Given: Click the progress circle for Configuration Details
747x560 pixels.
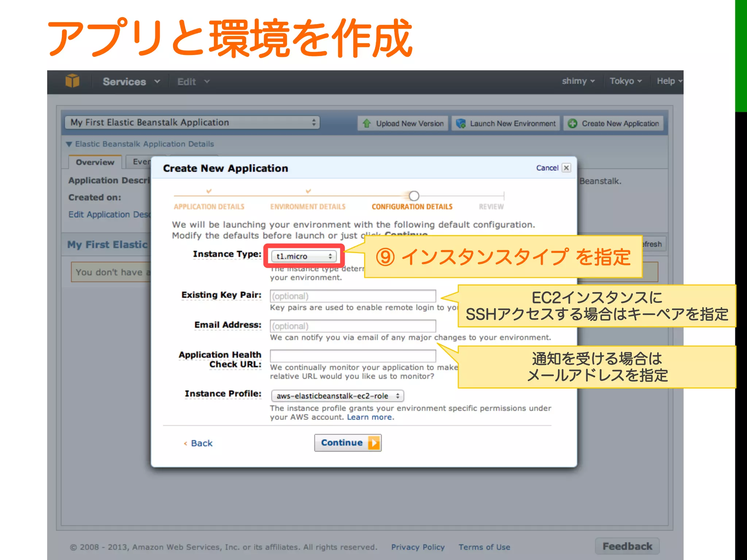Looking at the screenshot, I should tap(414, 196).
